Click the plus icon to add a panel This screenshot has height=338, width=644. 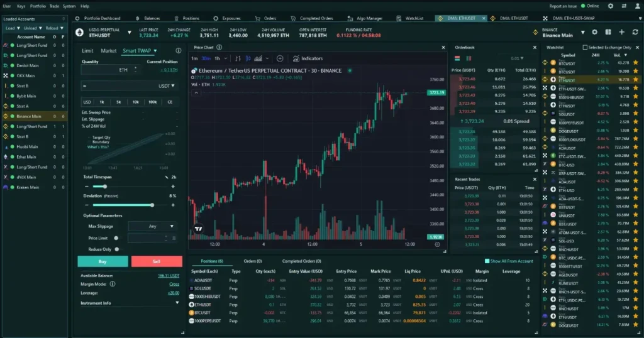point(621,32)
